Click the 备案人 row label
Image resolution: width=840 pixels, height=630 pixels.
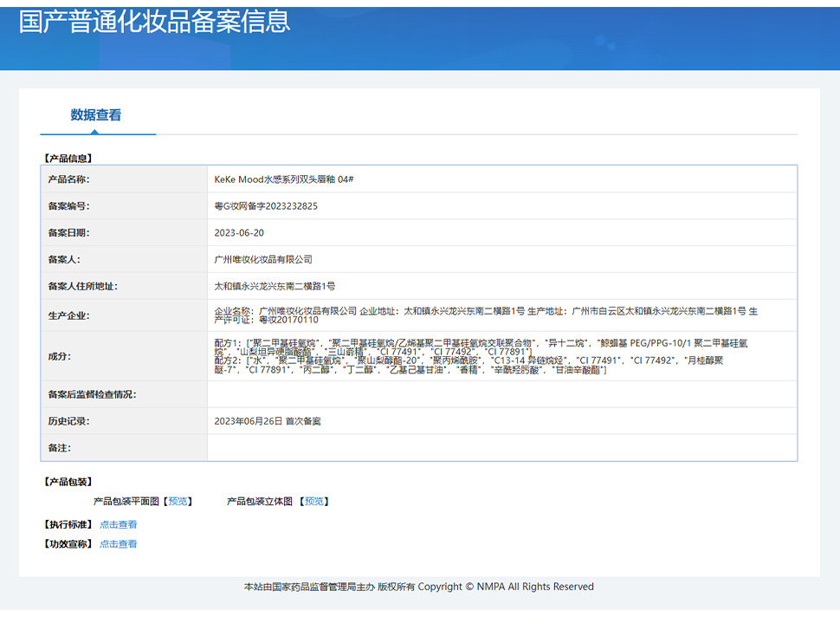click(x=64, y=259)
